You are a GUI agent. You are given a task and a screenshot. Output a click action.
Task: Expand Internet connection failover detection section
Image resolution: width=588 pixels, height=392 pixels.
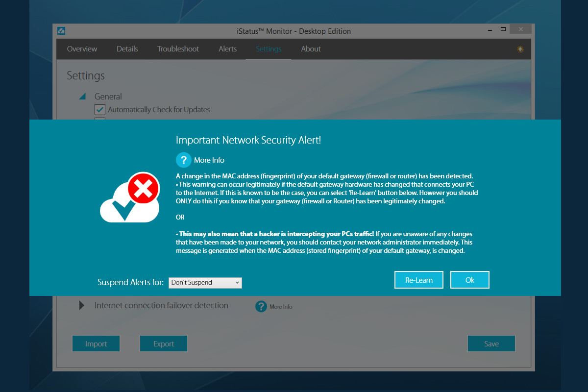pyautogui.click(x=82, y=306)
